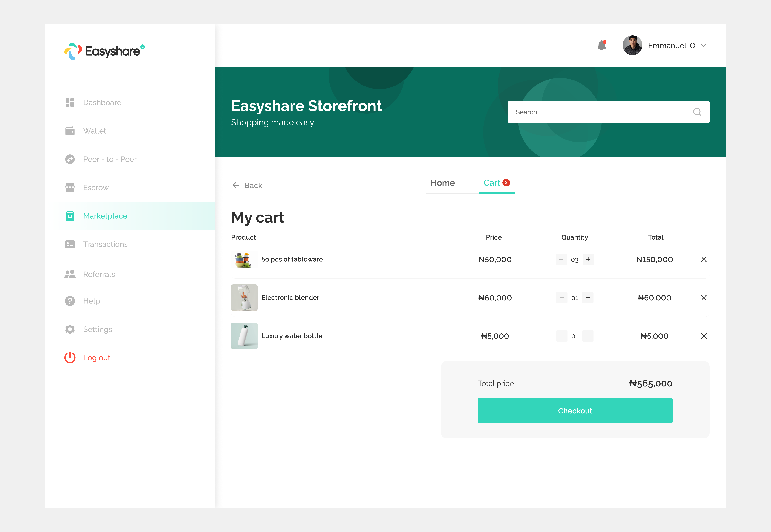771x532 pixels.
Task: Decrease quantity of 5o pcs of tableware
Action: coord(561,259)
